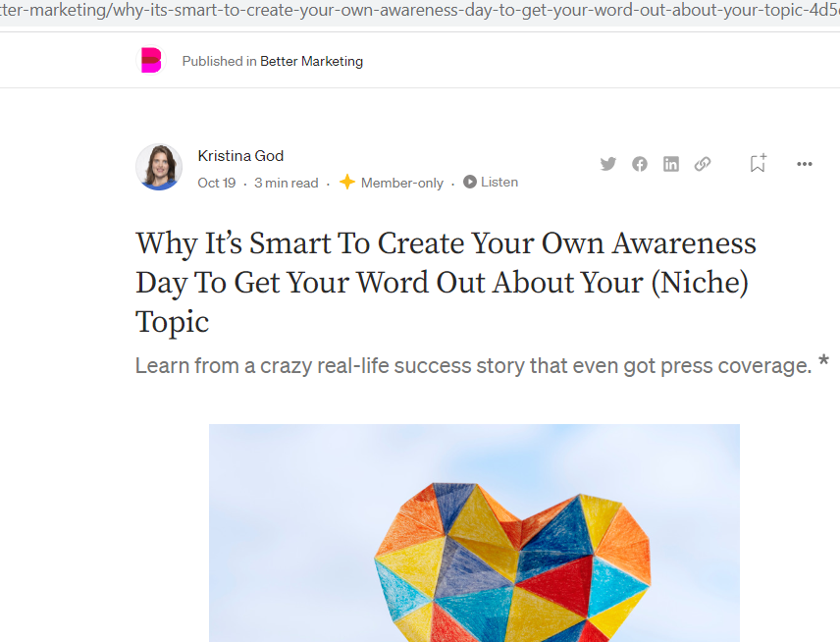
Task: Copy the article link icon
Action: (703, 164)
